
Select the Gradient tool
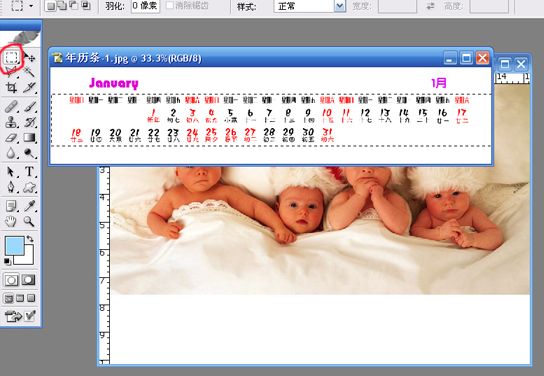point(29,138)
